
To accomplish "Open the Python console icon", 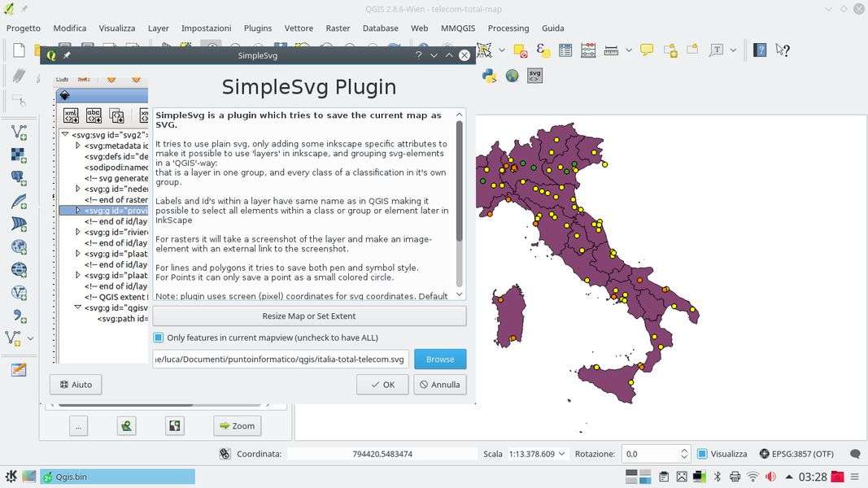I will [489, 76].
